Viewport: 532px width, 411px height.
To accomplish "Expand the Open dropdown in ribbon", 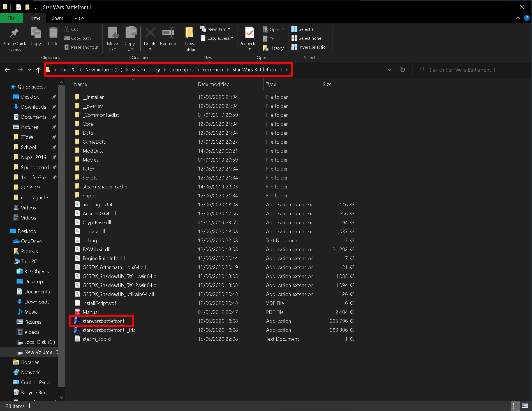I will 274,29.
